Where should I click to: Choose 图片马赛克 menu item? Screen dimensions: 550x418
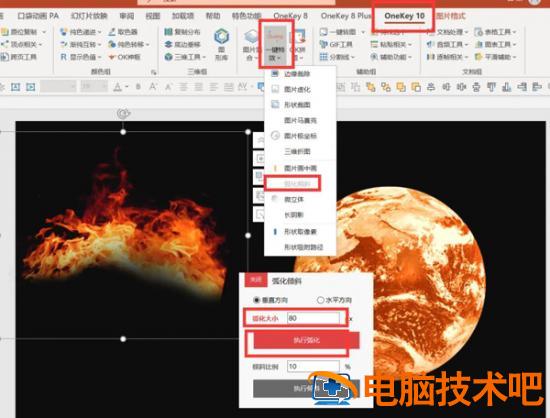pyautogui.click(x=300, y=120)
